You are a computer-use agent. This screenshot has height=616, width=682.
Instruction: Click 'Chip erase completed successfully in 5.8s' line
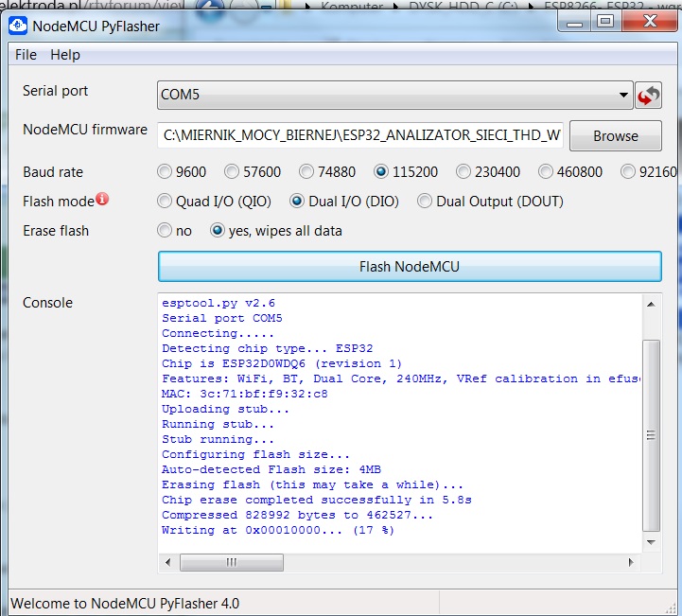tap(317, 500)
